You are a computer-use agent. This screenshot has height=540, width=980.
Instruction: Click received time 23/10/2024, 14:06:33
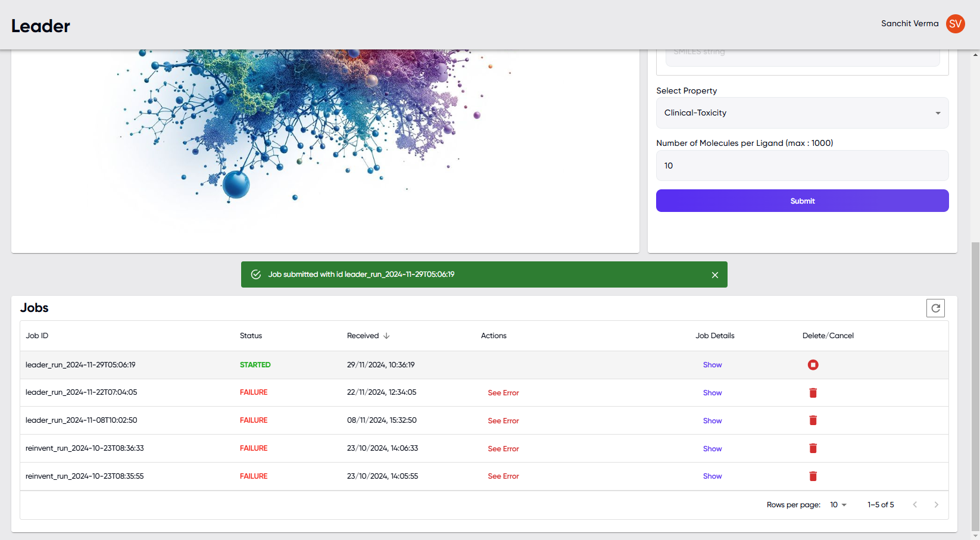[382, 448]
